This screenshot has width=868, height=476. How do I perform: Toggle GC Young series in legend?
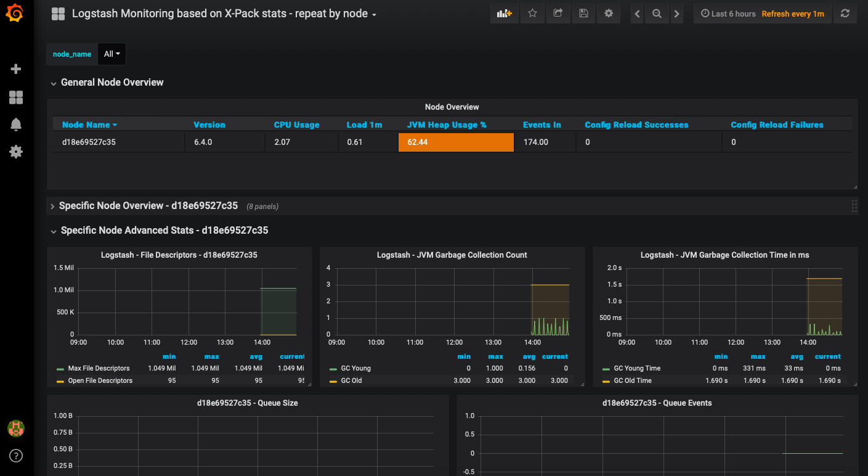(x=355, y=368)
